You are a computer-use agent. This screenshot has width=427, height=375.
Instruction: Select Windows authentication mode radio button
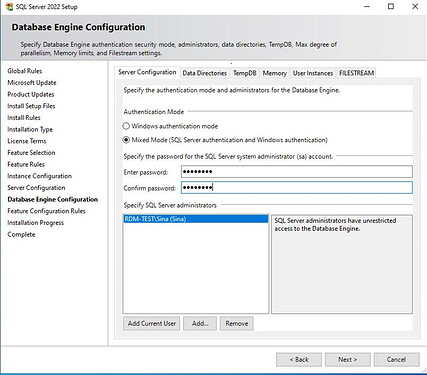[x=126, y=126]
